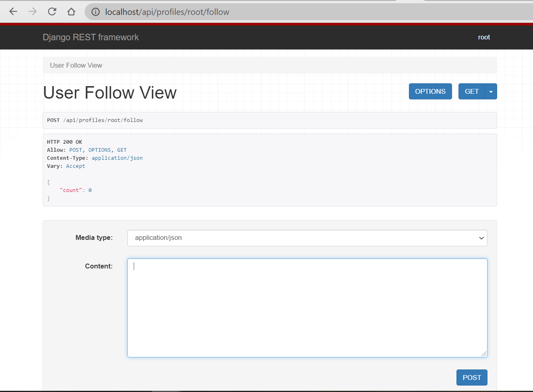Open the Media type combo box
This screenshot has height=392, width=533.
click(x=307, y=238)
